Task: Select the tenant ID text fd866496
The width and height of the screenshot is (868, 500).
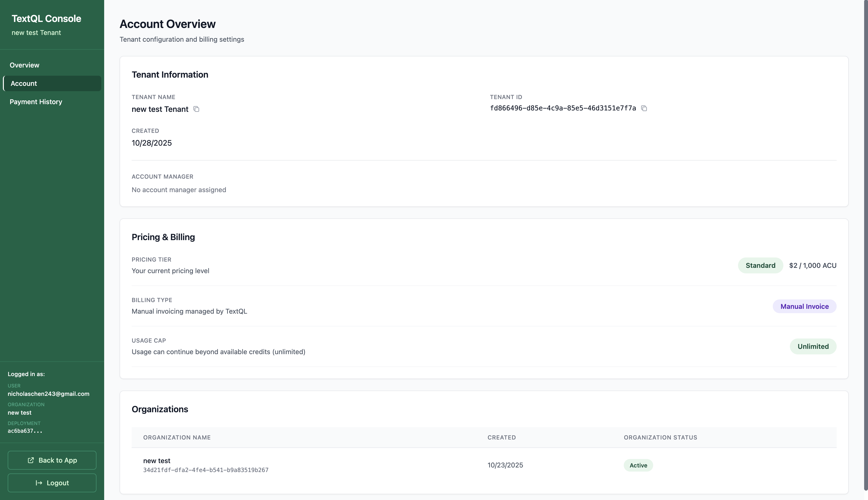Action: [563, 108]
